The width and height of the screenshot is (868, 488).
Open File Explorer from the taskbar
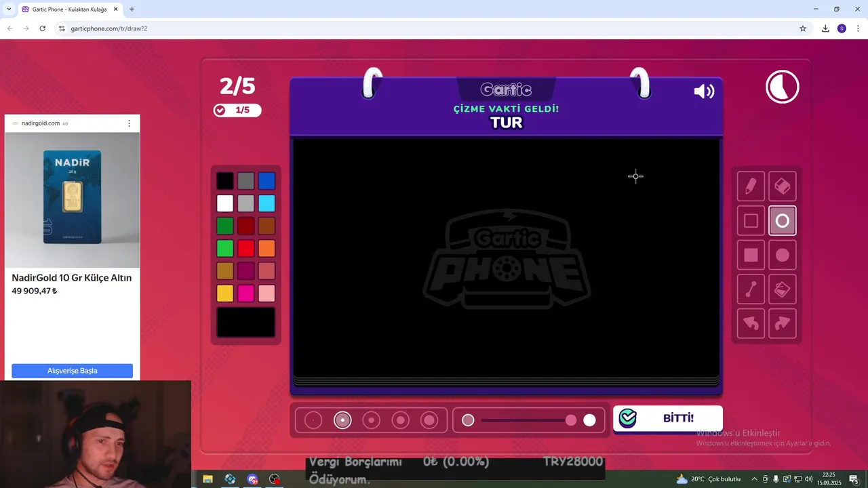(x=208, y=479)
